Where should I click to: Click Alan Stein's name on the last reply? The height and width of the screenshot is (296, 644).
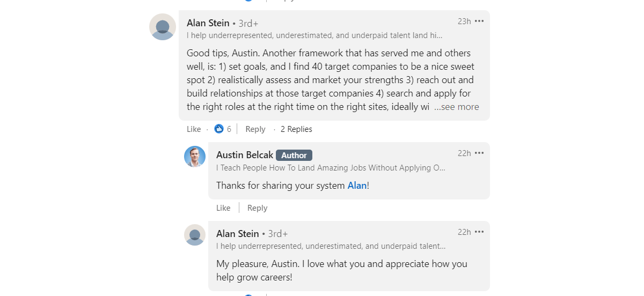[238, 234]
